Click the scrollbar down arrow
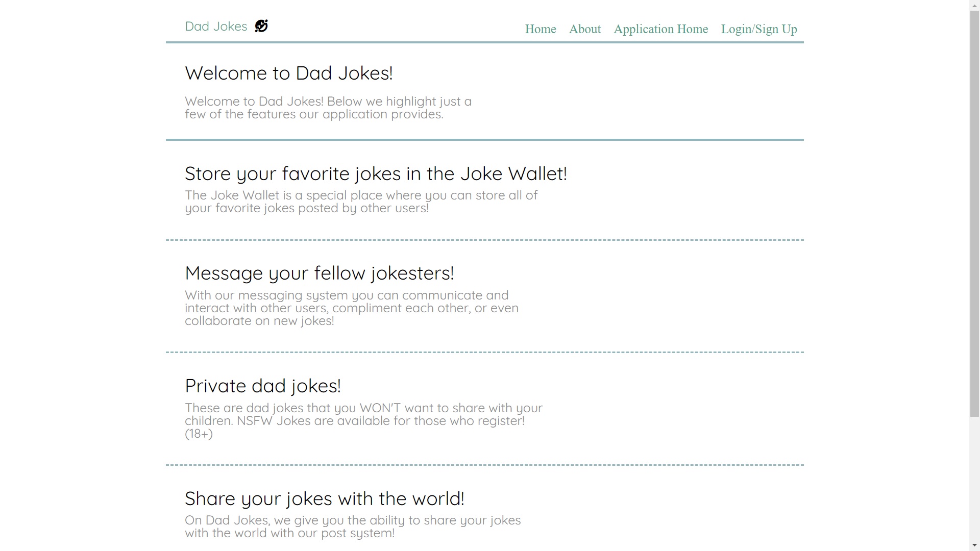 974,546
